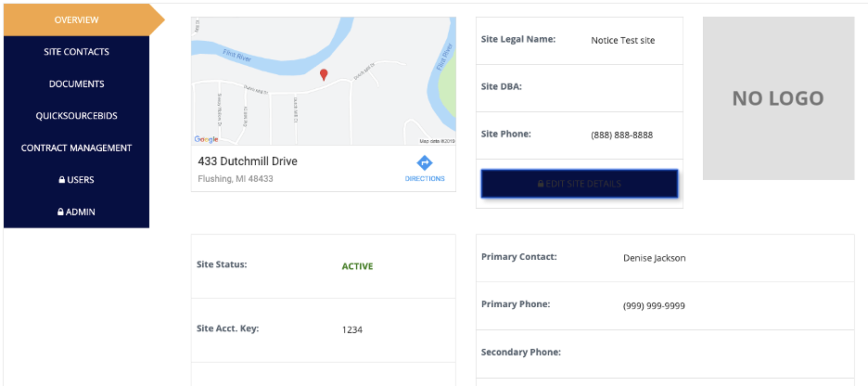Click the lock icon beside Users
Viewport: 868px width, 386px height.
pyautogui.click(x=61, y=180)
